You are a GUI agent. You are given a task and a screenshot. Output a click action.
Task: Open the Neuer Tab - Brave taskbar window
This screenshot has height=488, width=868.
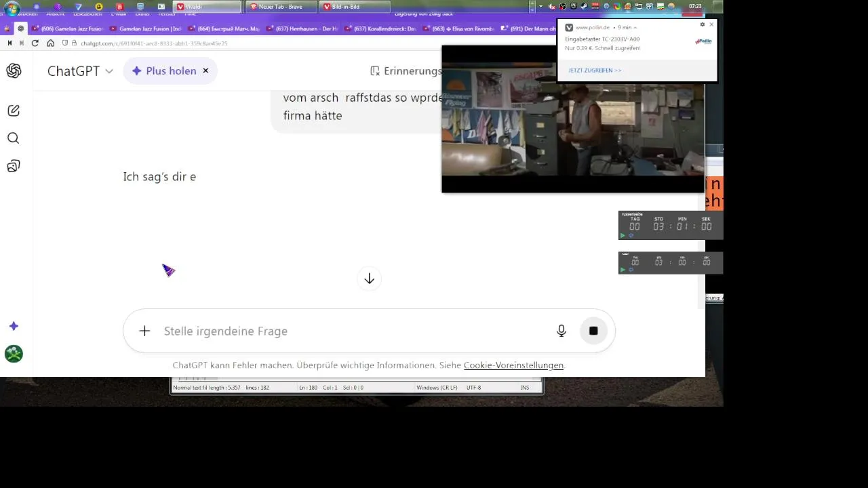tap(281, 7)
